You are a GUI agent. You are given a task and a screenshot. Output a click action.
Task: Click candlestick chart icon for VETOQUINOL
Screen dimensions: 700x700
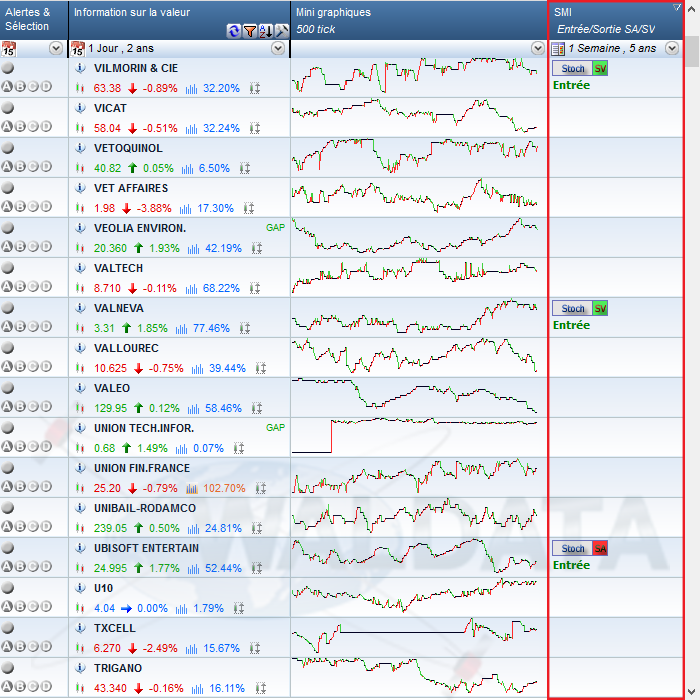coord(80,168)
